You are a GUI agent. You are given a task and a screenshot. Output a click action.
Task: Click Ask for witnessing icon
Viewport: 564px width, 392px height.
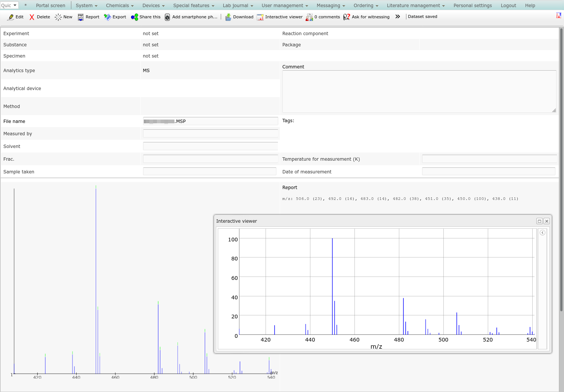tap(347, 17)
